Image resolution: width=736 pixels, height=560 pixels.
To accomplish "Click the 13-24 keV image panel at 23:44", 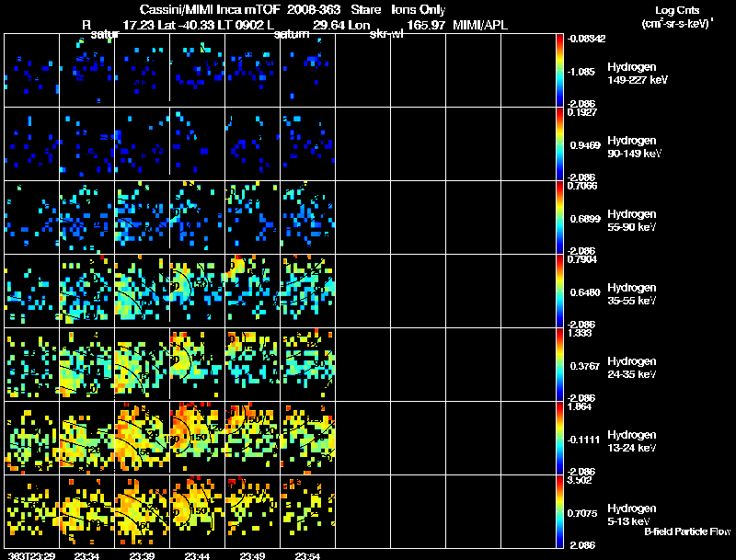I will [x=197, y=438].
